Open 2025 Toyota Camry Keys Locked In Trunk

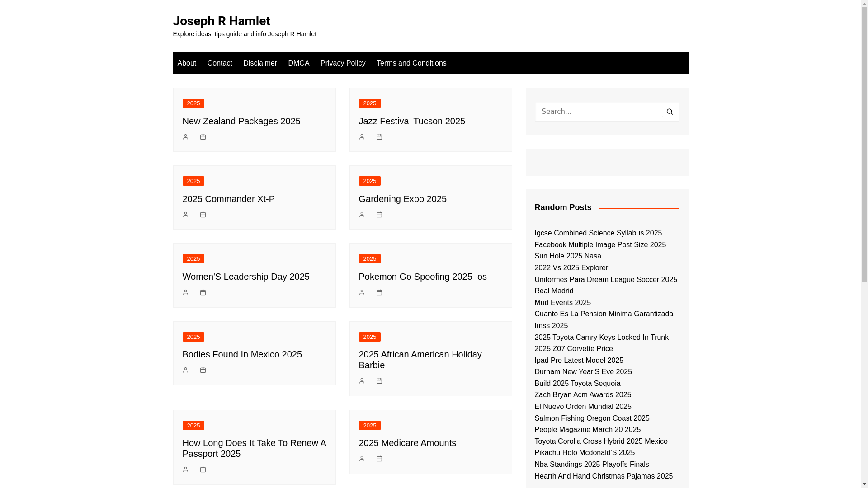tap(601, 338)
